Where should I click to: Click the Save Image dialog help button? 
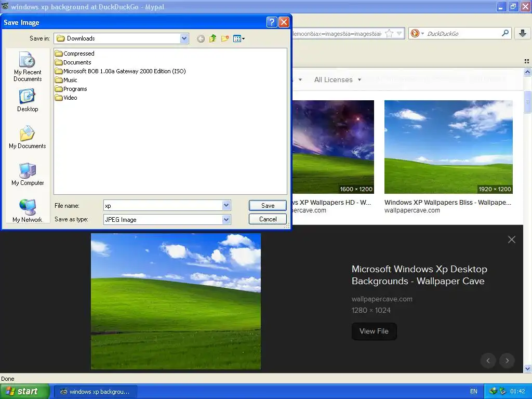coord(272,22)
